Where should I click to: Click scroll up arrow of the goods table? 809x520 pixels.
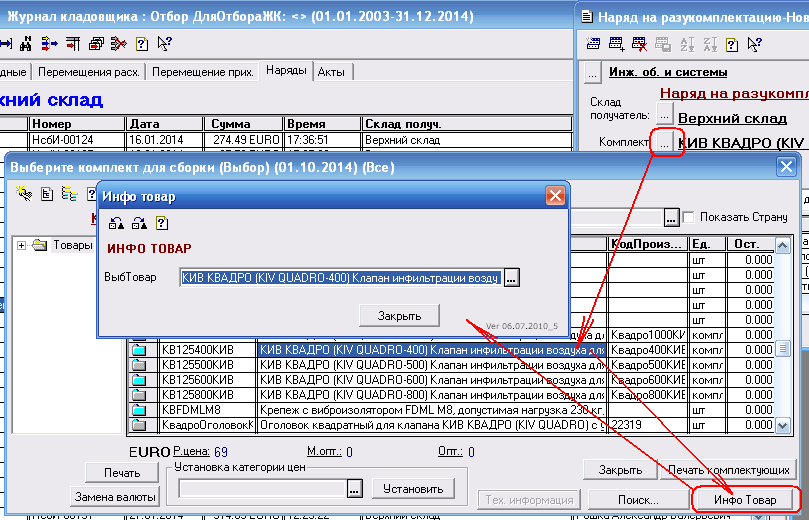click(783, 245)
